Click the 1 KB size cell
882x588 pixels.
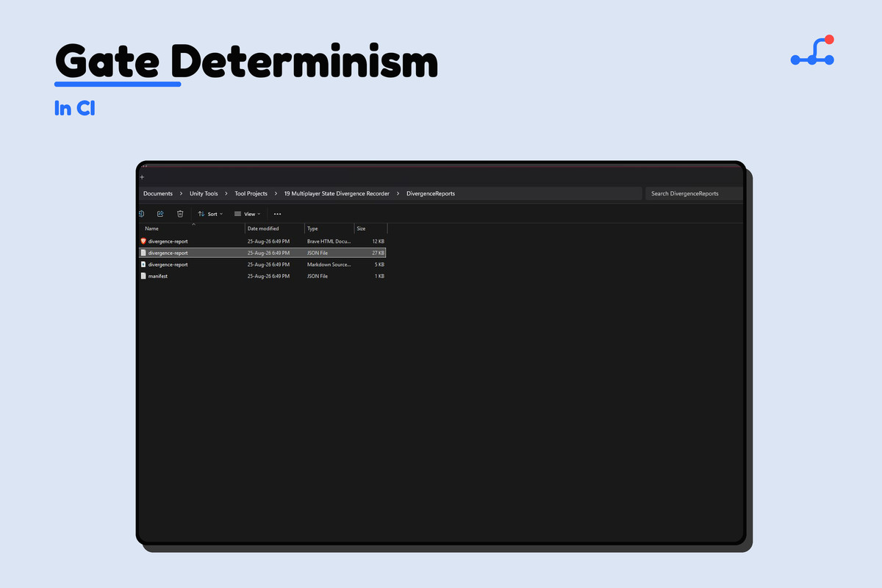379,276
